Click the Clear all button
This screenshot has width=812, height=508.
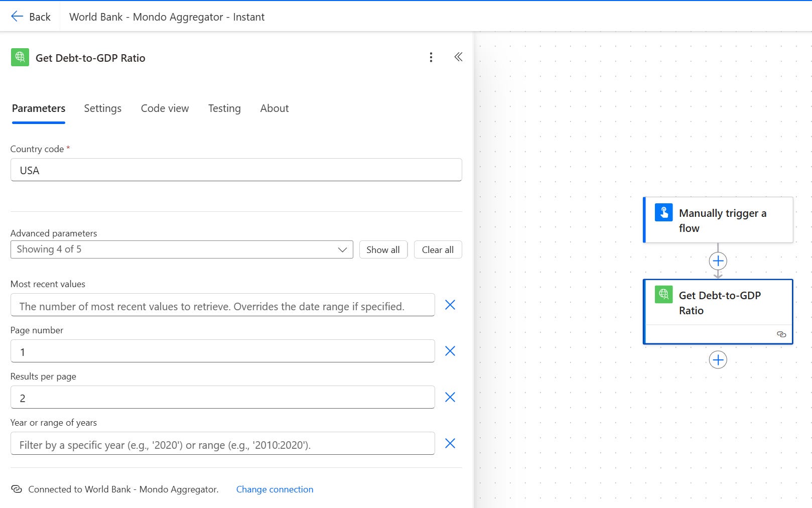click(438, 249)
